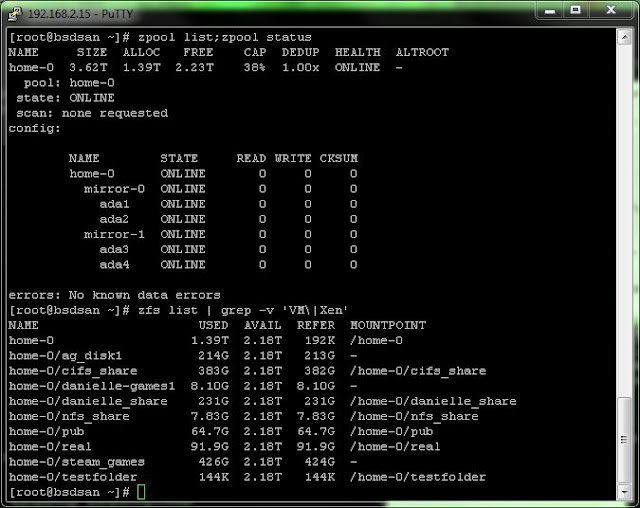Click the /home-0/danielle_share mountpoint
Viewport: 640px width, 508px height.
point(433,401)
